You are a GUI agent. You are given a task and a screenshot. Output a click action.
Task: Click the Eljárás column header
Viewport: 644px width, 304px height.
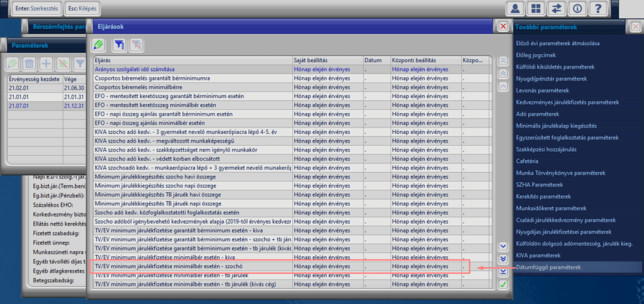pyautogui.click(x=192, y=60)
